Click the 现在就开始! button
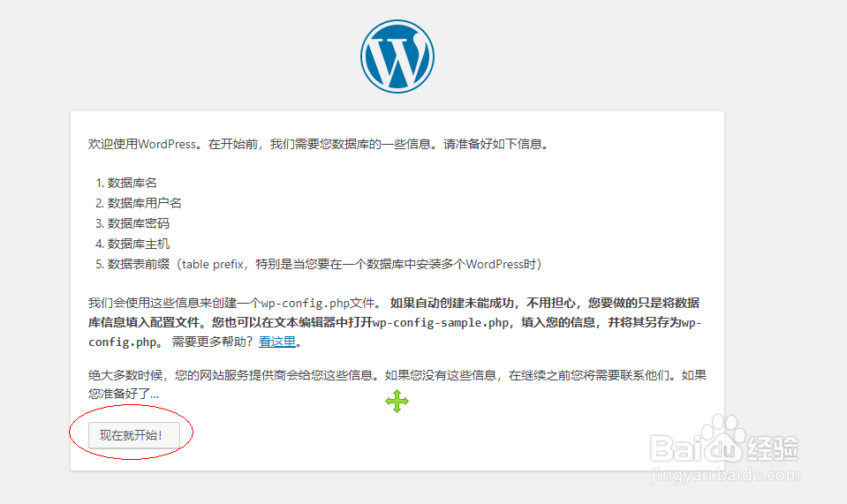847x504 pixels. click(x=134, y=435)
